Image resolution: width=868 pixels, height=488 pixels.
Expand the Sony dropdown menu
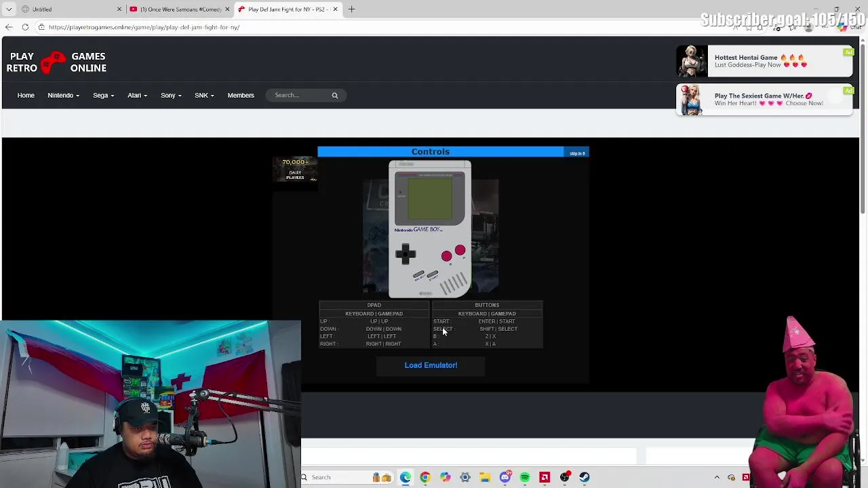click(171, 95)
